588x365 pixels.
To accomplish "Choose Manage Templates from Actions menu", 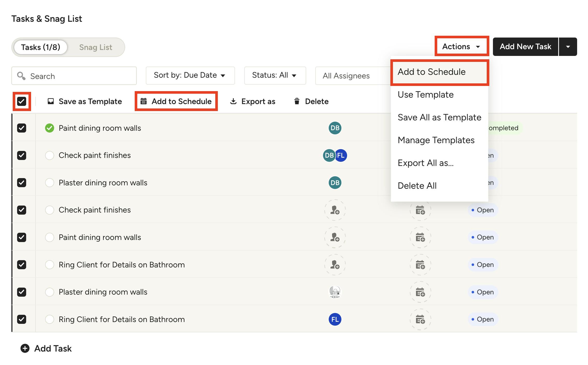I will click(436, 140).
